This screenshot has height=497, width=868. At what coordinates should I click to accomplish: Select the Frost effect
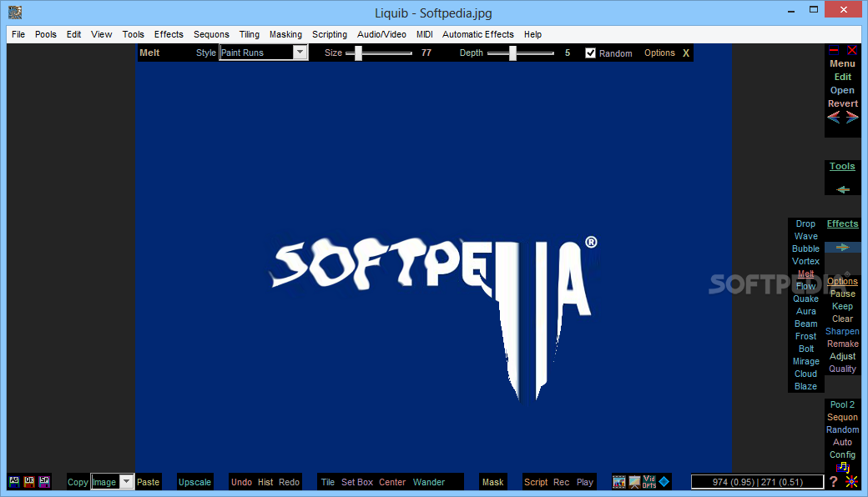pos(805,336)
